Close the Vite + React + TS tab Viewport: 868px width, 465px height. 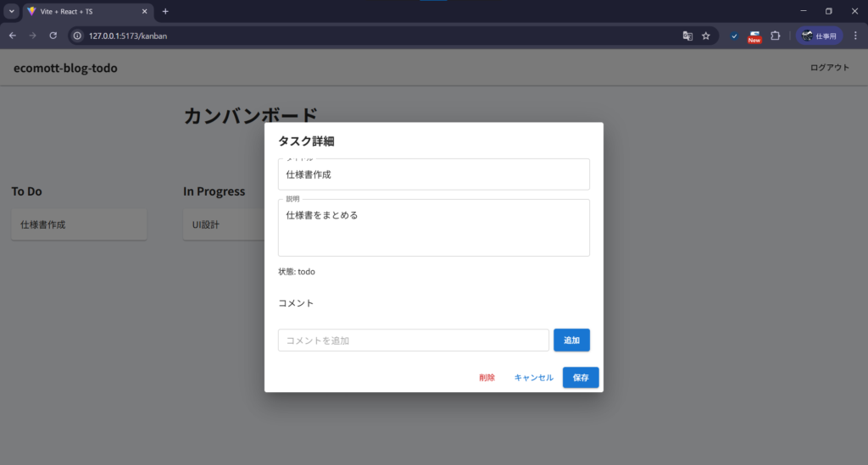coord(144,11)
